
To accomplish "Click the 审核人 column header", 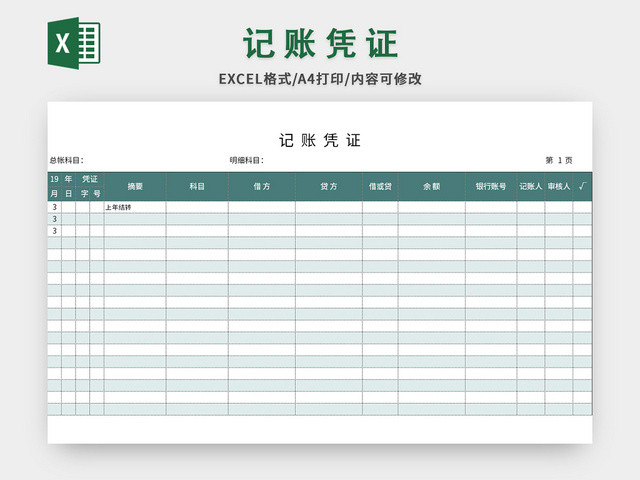I will (559, 187).
